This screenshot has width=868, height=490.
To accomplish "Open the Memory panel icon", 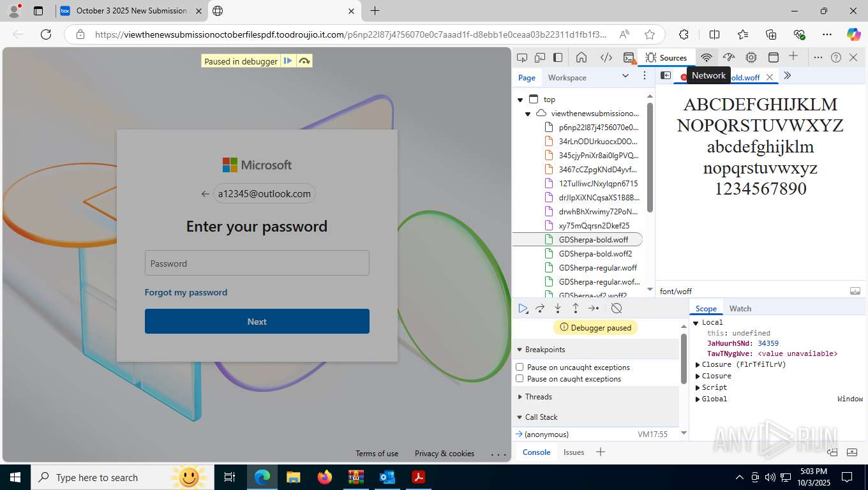I will (751, 57).
